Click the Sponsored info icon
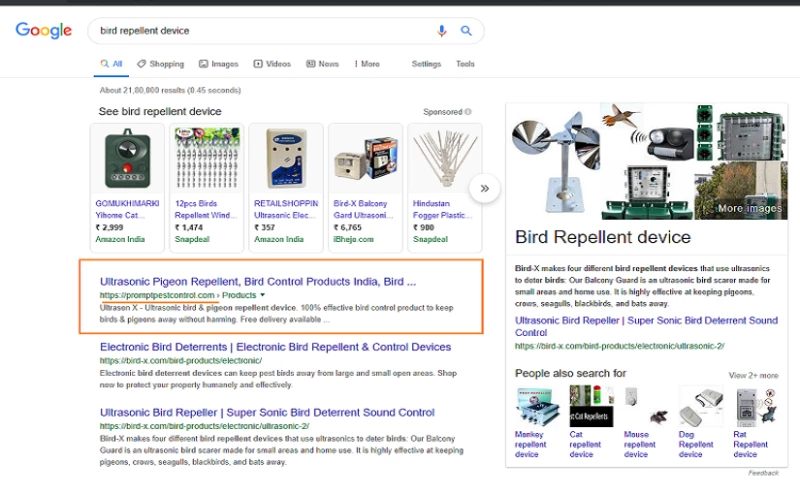 coord(468,112)
